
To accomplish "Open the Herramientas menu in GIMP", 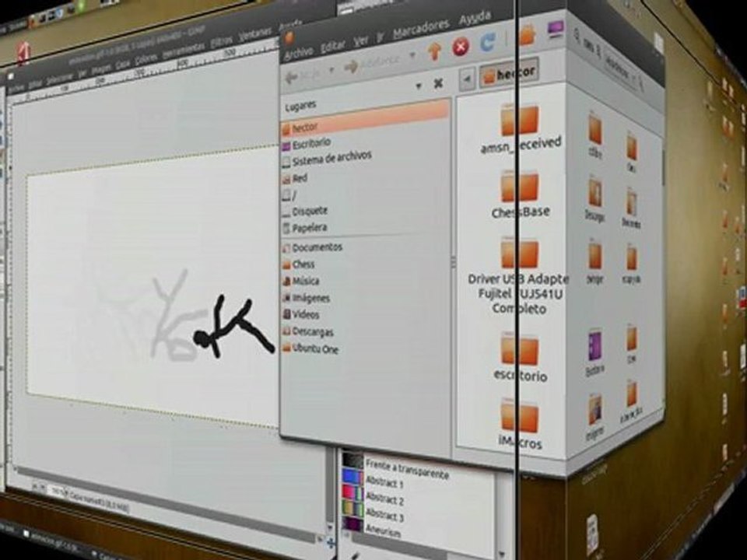I will pyautogui.click(x=183, y=50).
